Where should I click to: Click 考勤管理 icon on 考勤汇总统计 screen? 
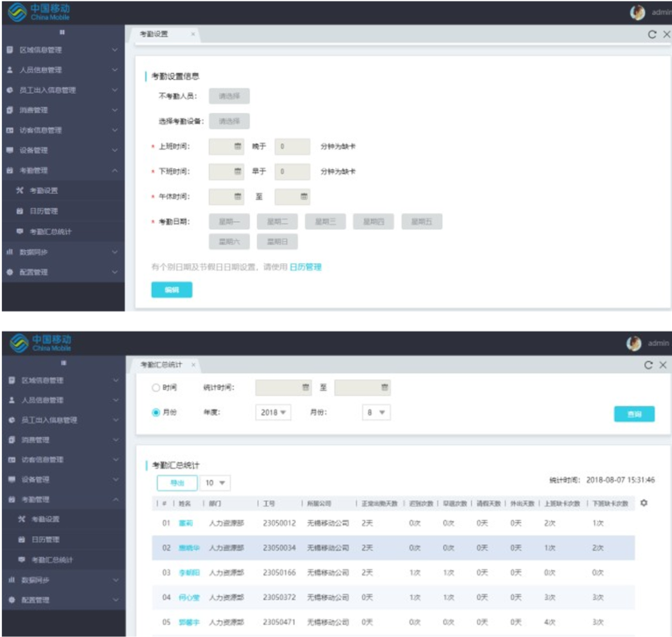(x=11, y=499)
